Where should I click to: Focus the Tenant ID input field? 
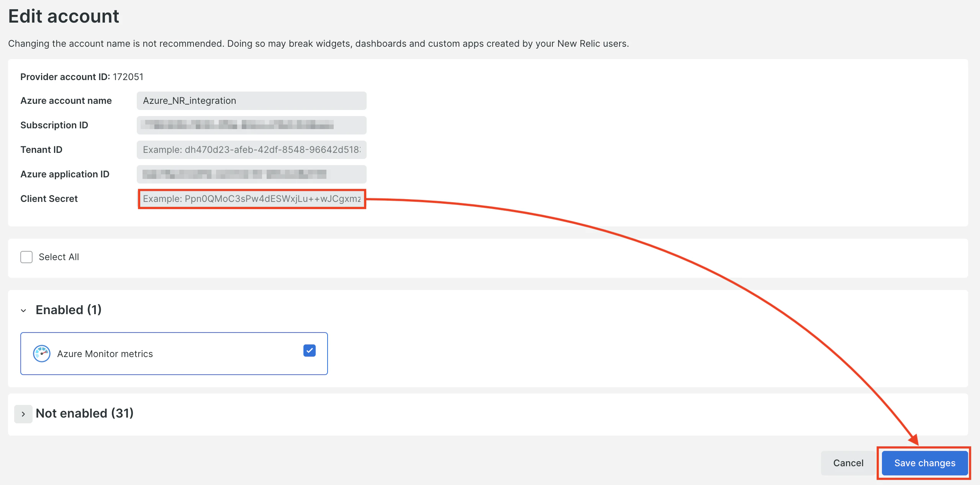[252, 150]
